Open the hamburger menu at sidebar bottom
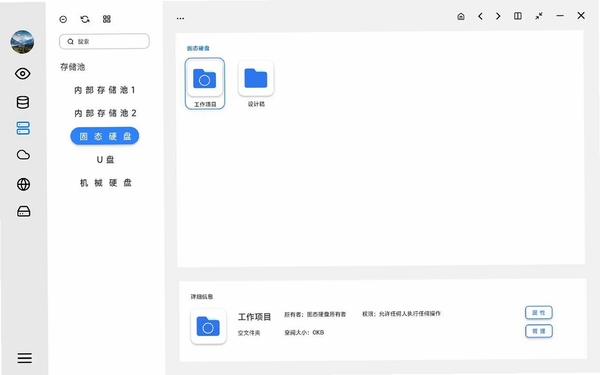Screen dimensions: 600x375 [x=24, y=358]
